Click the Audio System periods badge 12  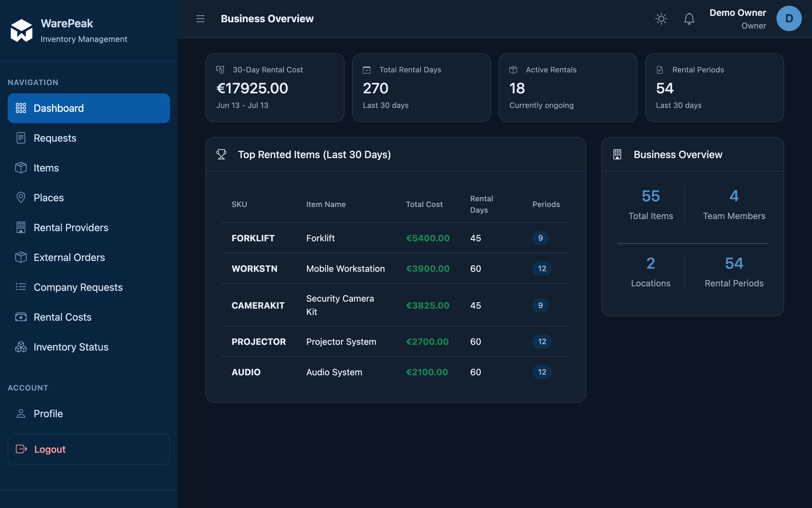542,372
